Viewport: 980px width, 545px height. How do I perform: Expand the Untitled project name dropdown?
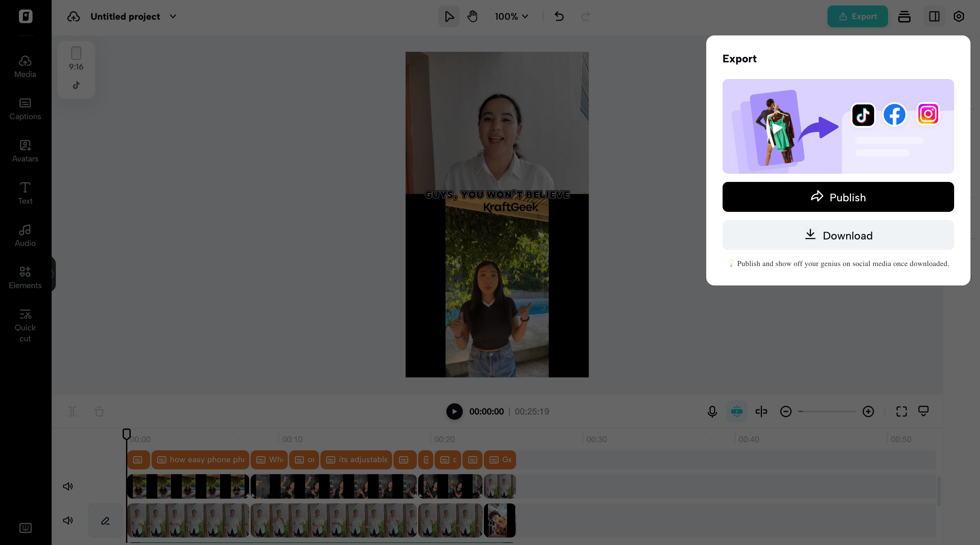click(x=173, y=16)
